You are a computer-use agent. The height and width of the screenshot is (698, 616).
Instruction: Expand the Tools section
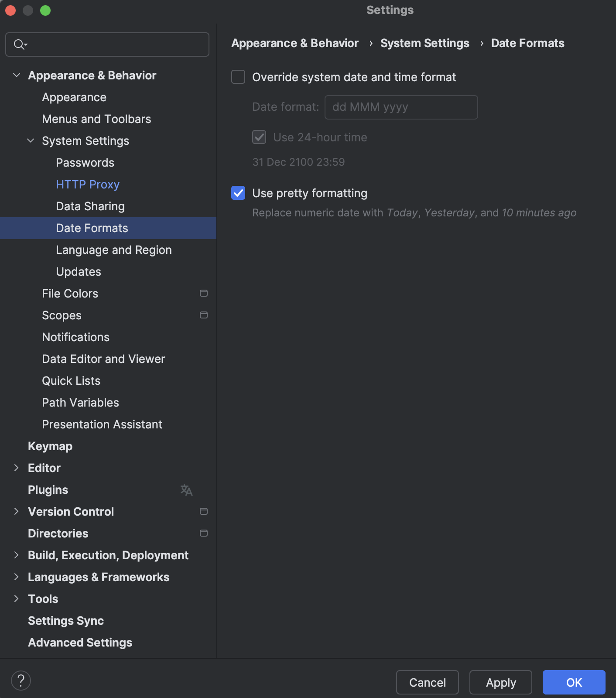click(17, 599)
